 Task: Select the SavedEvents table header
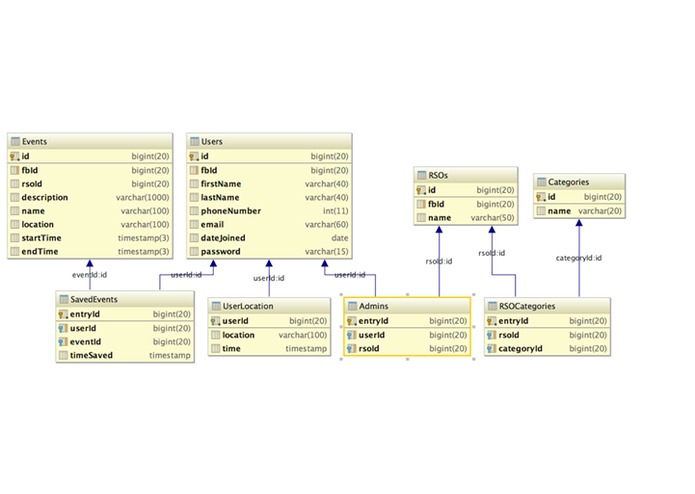pos(125,299)
